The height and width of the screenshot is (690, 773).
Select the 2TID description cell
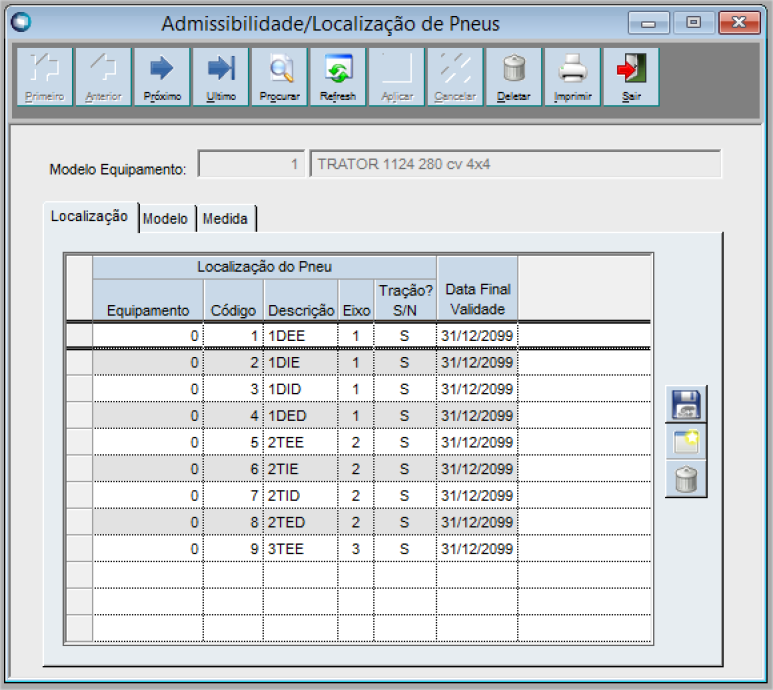(301, 496)
